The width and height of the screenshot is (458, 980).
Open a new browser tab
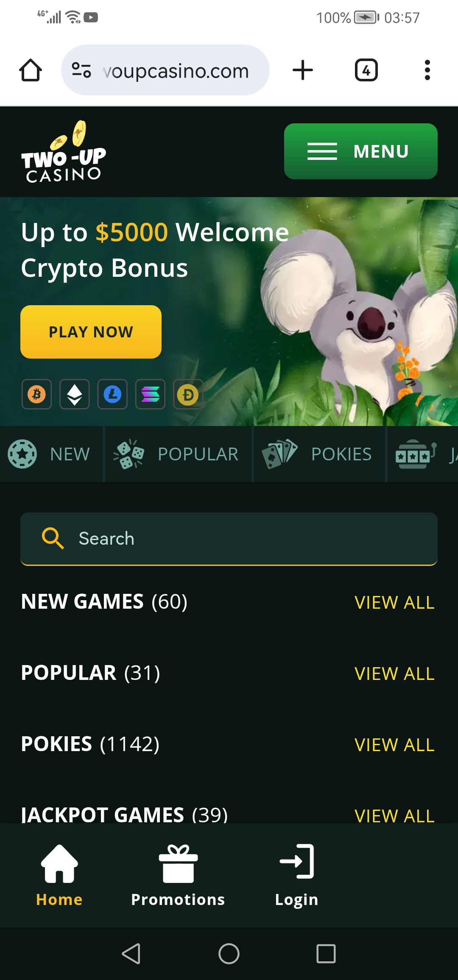[303, 70]
